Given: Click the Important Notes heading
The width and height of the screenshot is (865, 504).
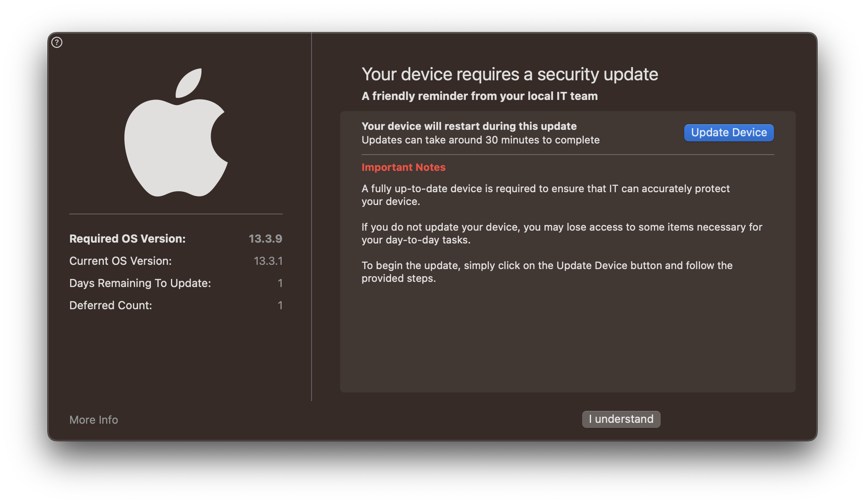Looking at the screenshot, I should [403, 167].
